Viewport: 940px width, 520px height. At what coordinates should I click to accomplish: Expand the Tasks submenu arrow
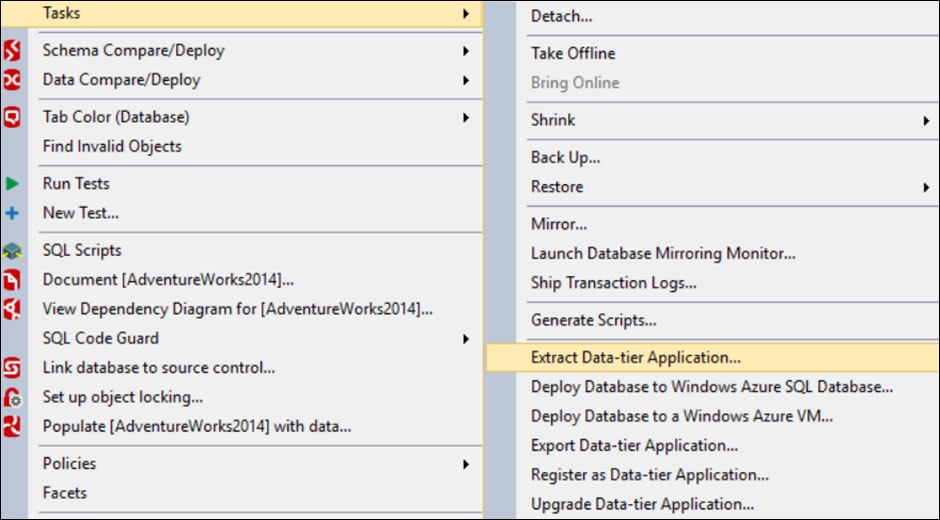click(466, 13)
